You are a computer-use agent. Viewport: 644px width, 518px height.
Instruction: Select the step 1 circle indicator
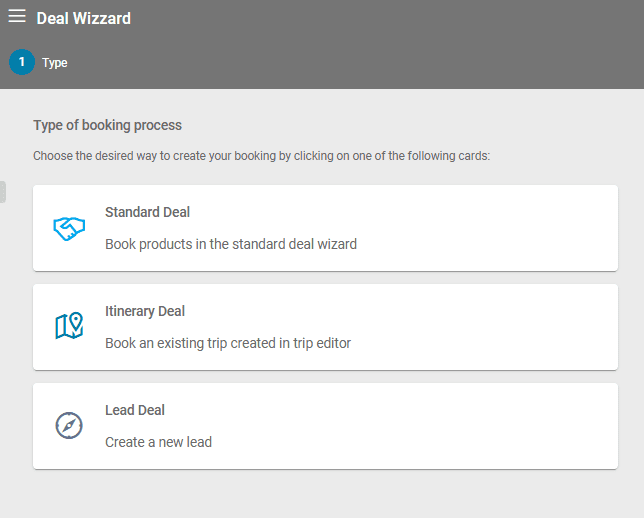point(22,62)
